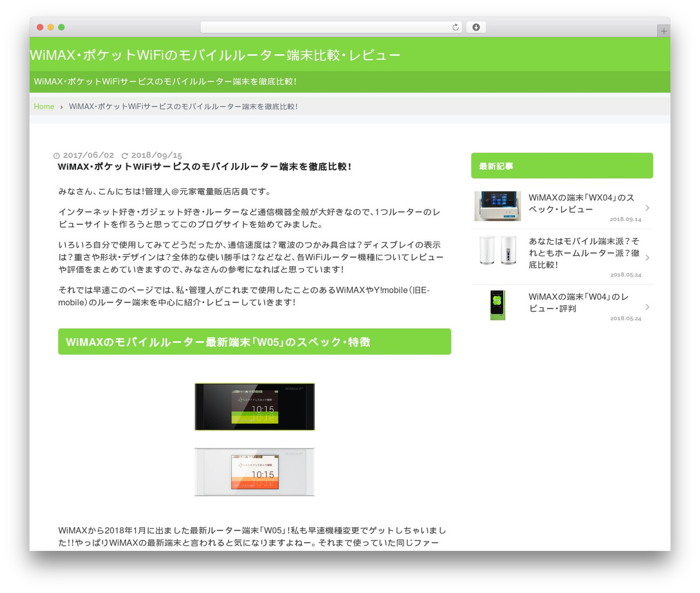
Task: Click the 2017/06/02 post date
Action: point(89,155)
